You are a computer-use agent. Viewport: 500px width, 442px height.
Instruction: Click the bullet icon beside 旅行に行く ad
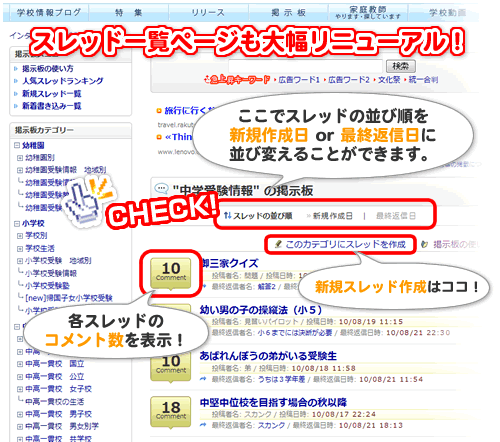[x=159, y=111]
